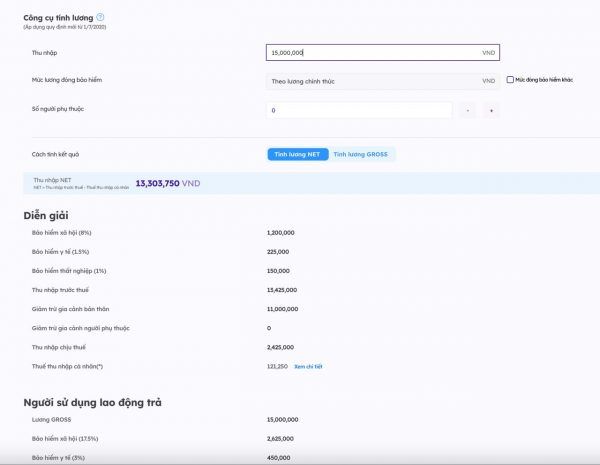Select the Người sử dụng lao động trả heading
The width and height of the screenshot is (600, 465).
click(x=93, y=403)
